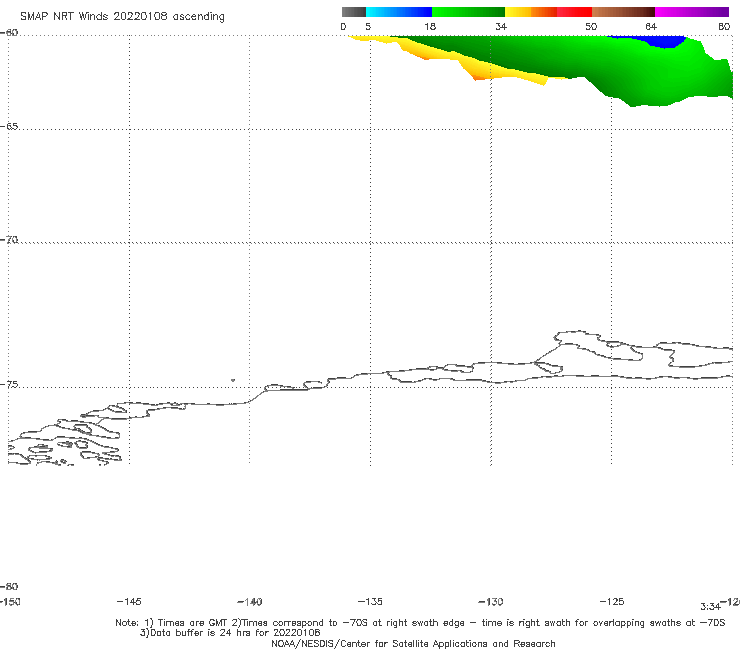Click the color bar label '34'

pos(501,27)
